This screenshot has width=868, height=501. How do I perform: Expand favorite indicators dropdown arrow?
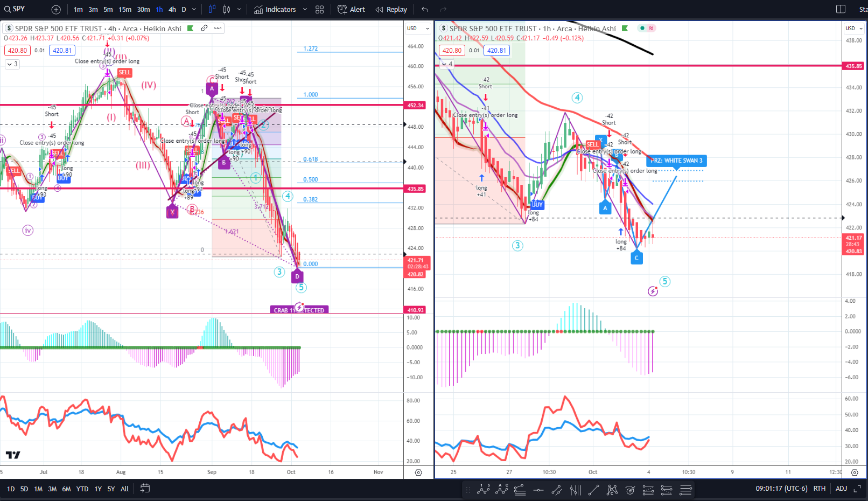pos(305,9)
